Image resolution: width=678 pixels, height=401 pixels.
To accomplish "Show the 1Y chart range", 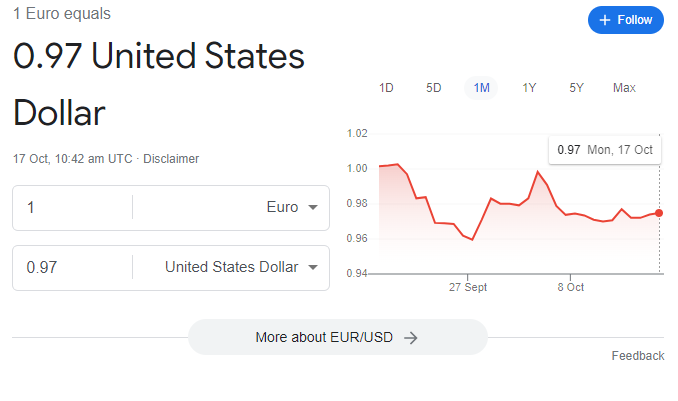I will click(529, 88).
